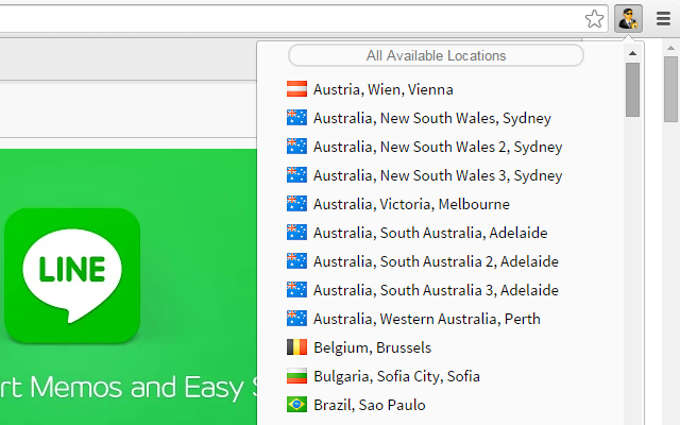Click the LINE app logo
Screen dimensions: 680x425
tap(72, 275)
